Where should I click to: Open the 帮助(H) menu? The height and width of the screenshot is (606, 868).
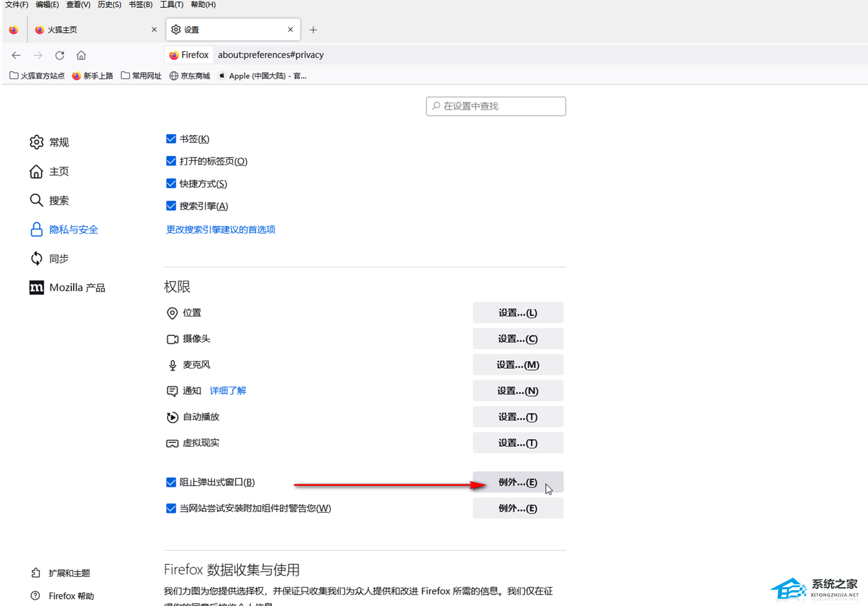click(203, 5)
